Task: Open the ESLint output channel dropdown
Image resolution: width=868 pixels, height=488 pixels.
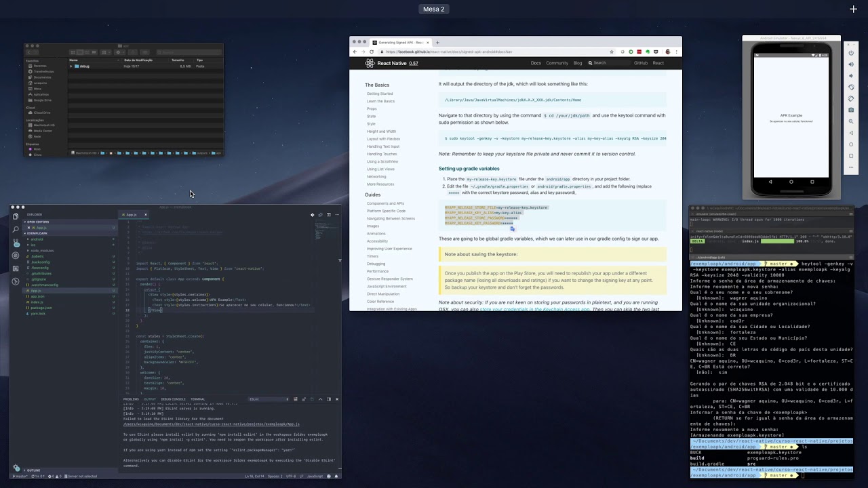Action: [x=269, y=399]
